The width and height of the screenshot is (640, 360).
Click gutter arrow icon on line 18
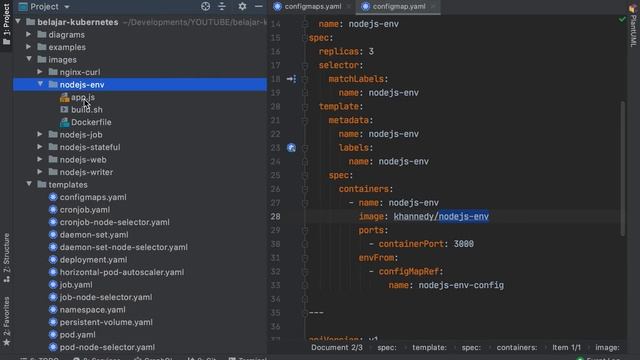291,79
